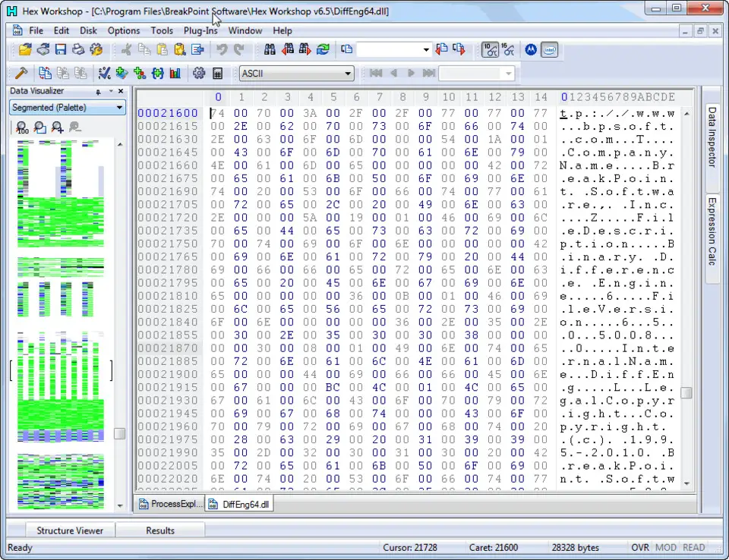Viewport: 729px width, 560px height.
Task: Click Go forward from offset icon
Action: (x=459, y=49)
